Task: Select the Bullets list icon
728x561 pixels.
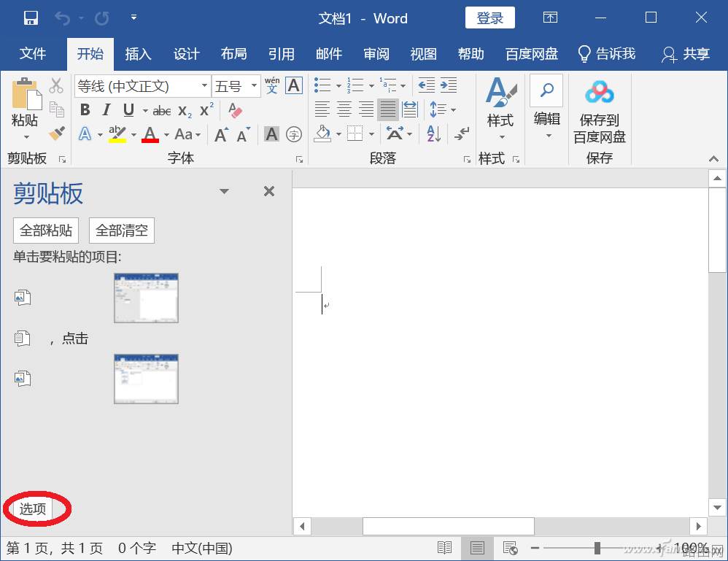Action: tap(322, 85)
